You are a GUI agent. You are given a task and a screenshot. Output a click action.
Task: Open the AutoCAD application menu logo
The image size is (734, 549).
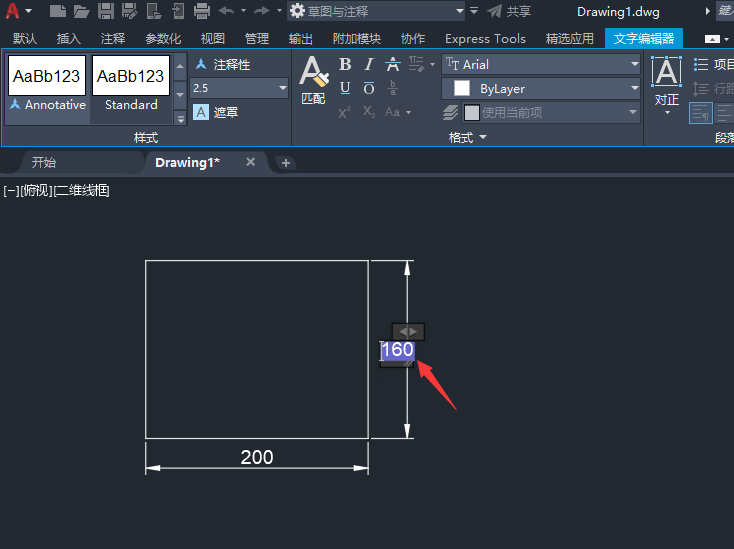(x=13, y=10)
